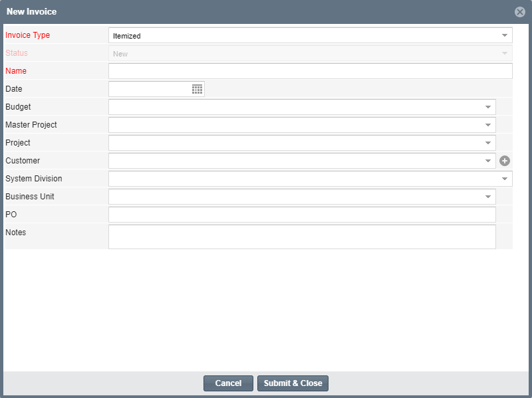Image resolution: width=532 pixels, height=398 pixels.
Task: Open the Master Project dropdown
Action: pos(489,124)
